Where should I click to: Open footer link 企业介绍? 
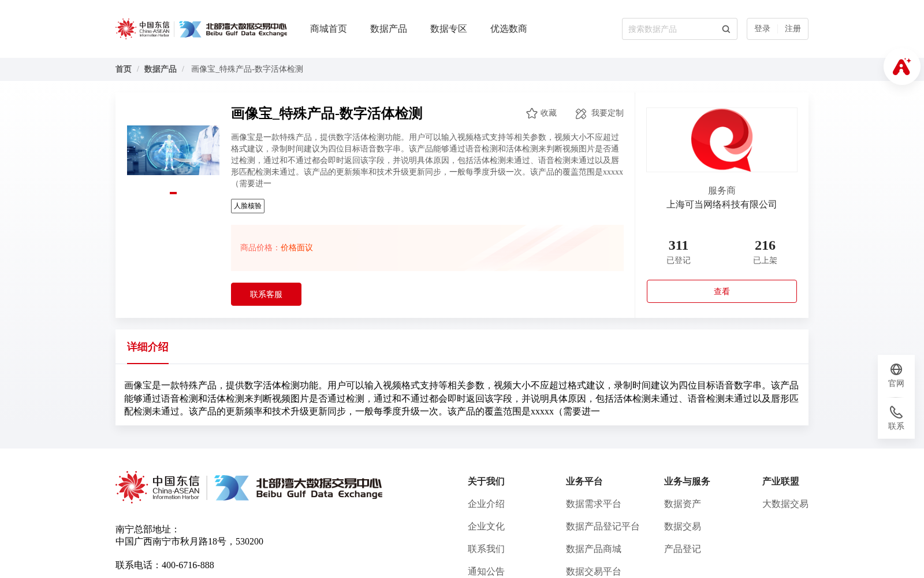[486, 504]
